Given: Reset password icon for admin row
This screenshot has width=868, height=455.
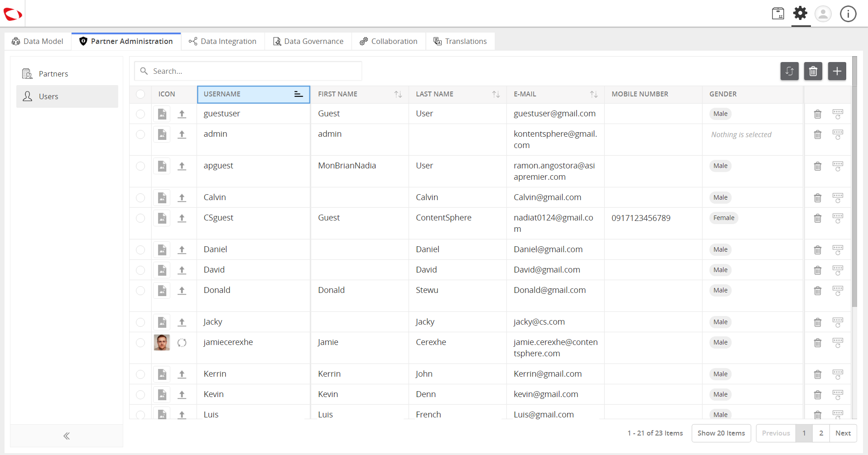Looking at the screenshot, I should tap(838, 134).
